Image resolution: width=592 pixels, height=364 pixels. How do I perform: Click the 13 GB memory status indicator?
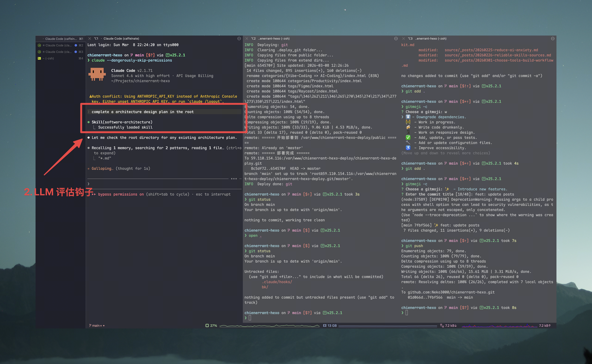point(330,326)
